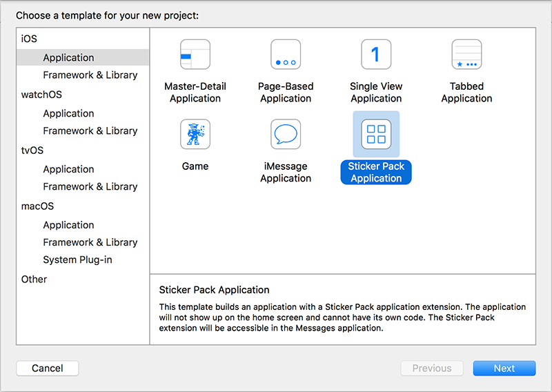Click the Next button
The width and height of the screenshot is (552, 392).
[504, 368]
